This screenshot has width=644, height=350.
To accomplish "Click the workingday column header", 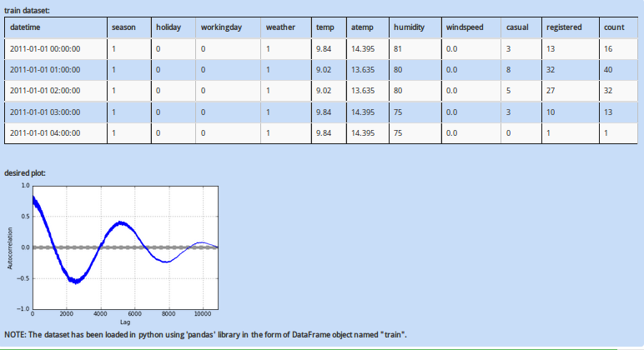I will click(x=221, y=28).
